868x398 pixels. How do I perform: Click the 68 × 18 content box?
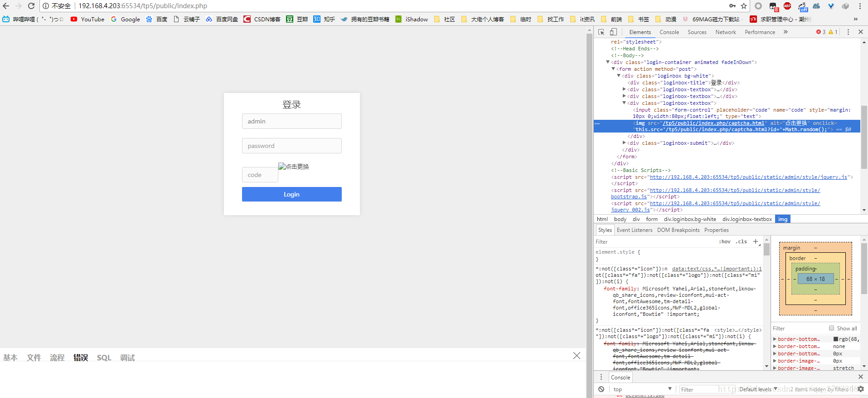coord(815,279)
